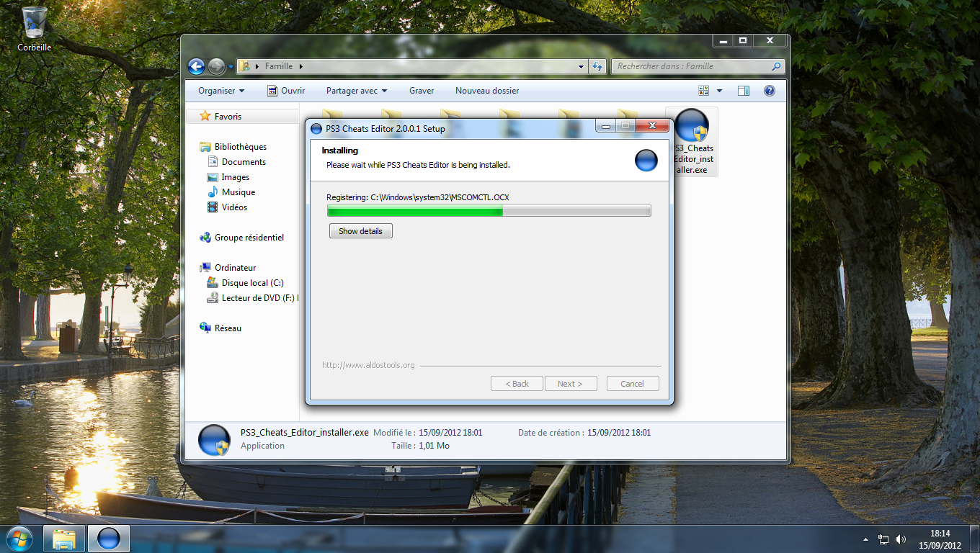980x553 pixels.
Task: Click Ouvrir in the Explorer toolbar
Action: click(x=286, y=91)
